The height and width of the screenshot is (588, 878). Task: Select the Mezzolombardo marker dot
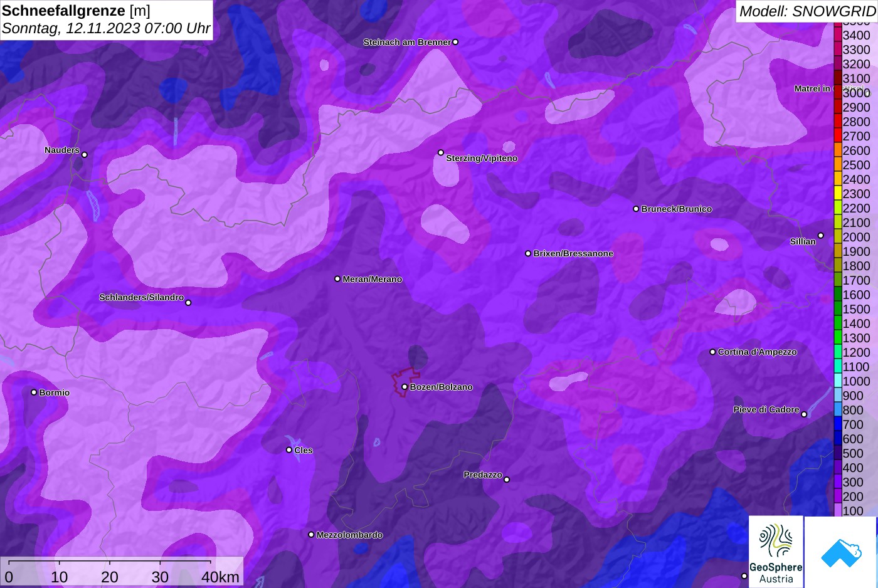311,535
